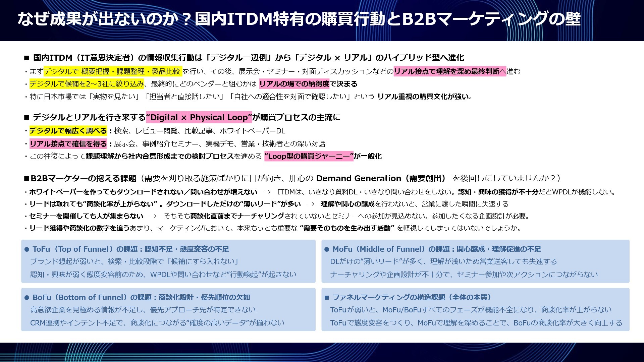Viewport: 644px width, 362px height.
Task: Click the pink highlight リアルの場での納得度
Action: pos(294,84)
